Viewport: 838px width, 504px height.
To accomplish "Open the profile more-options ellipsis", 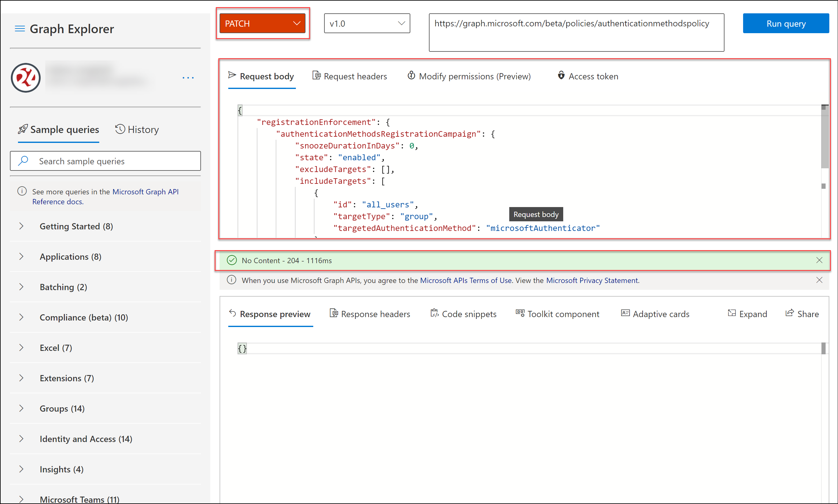I will (188, 78).
